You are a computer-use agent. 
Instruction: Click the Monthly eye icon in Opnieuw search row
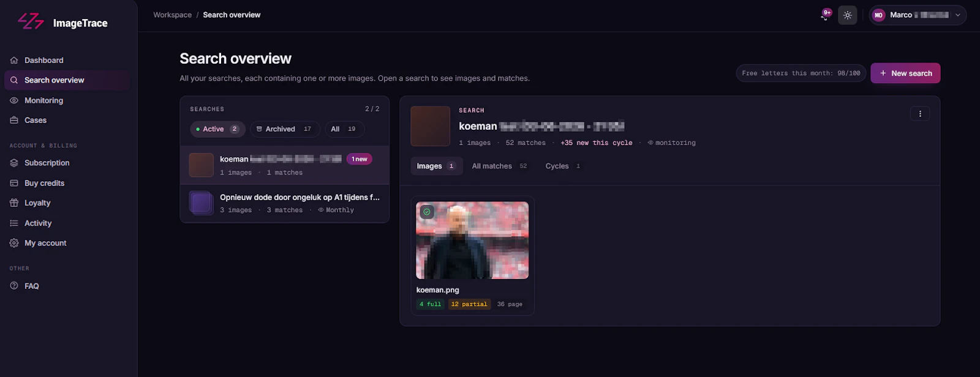click(321, 210)
